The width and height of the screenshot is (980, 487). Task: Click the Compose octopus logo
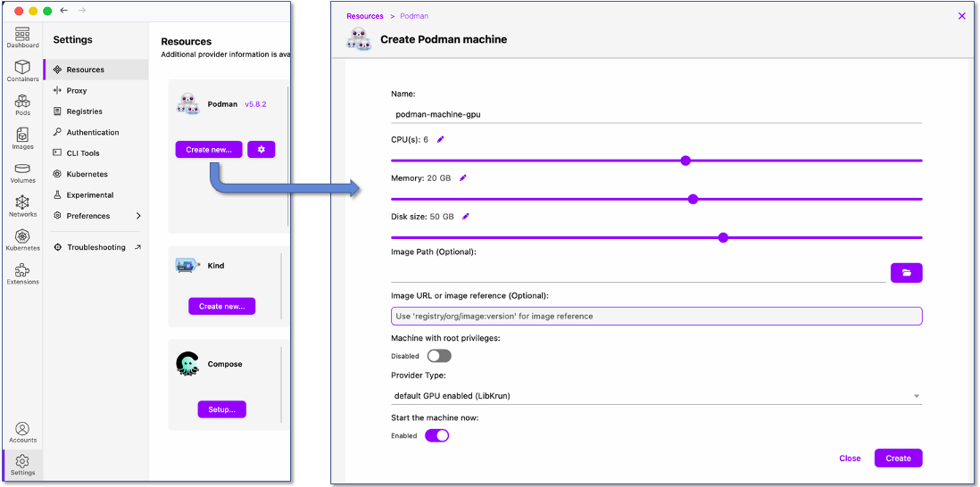187,364
